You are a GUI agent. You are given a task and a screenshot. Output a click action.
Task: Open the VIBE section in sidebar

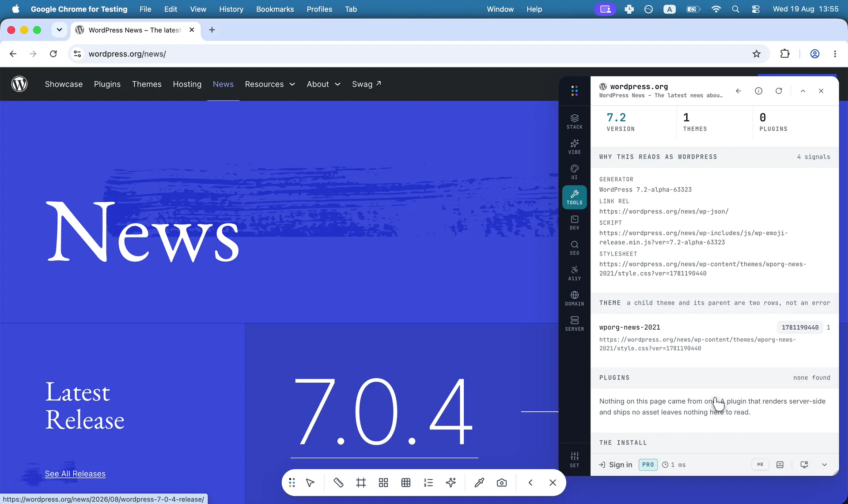(574, 147)
